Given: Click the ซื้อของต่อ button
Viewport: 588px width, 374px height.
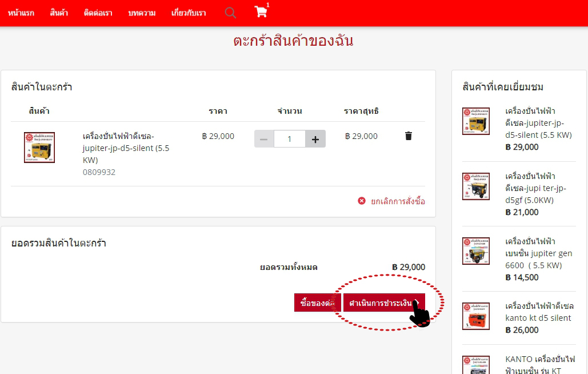Looking at the screenshot, I should click(317, 303).
